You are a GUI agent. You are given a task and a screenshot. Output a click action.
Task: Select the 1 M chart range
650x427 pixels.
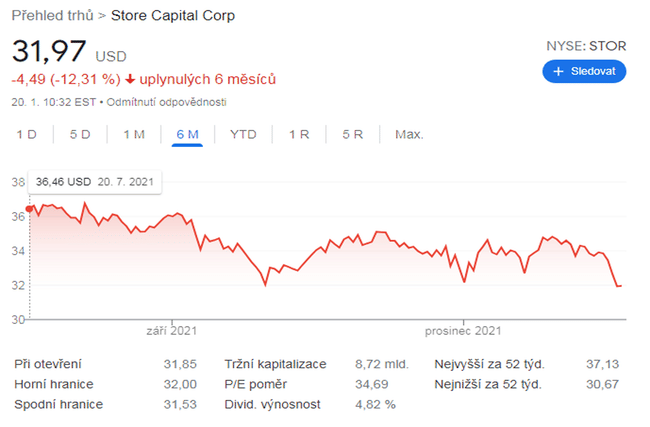[134, 134]
